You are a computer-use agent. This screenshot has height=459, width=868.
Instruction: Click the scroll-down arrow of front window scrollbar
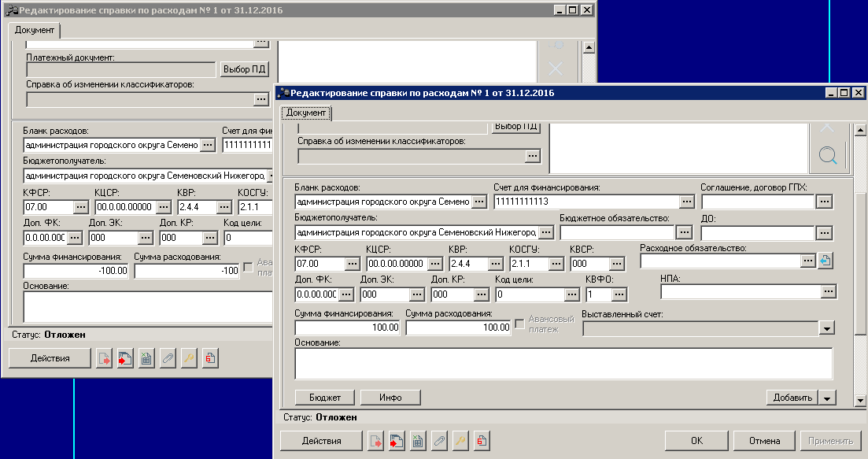[x=860, y=401]
